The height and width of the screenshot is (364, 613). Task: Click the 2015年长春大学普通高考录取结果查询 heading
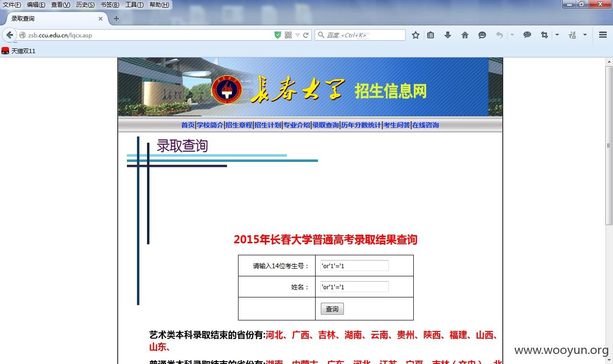[x=326, y=239]
